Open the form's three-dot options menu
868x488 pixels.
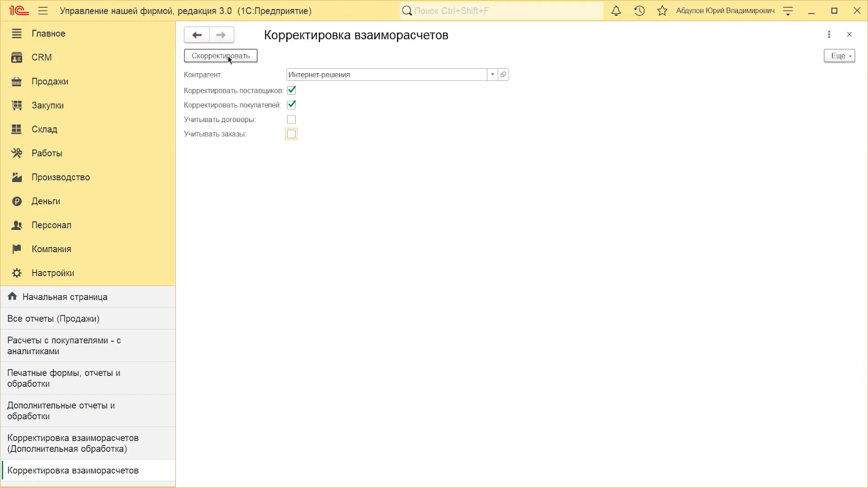click(829, 35)
